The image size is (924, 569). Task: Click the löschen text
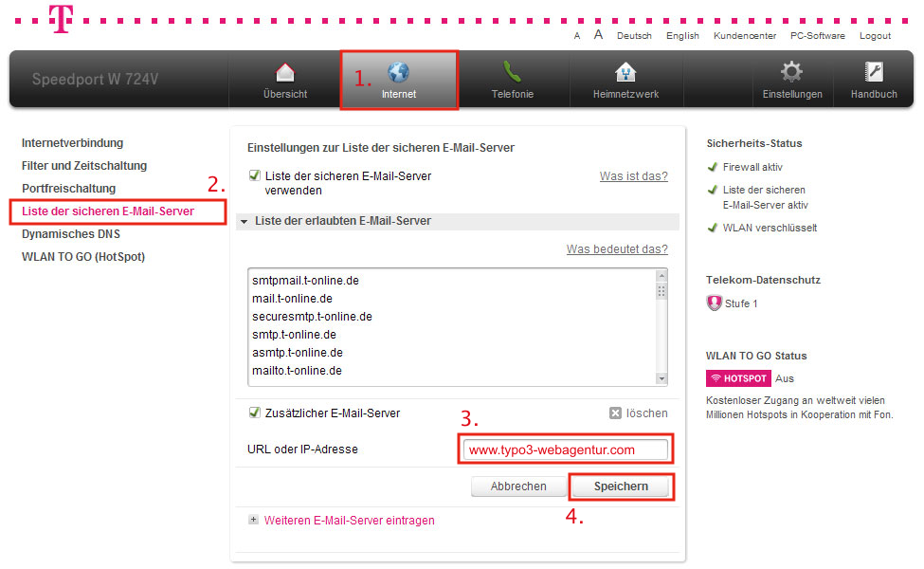[647, 413]
